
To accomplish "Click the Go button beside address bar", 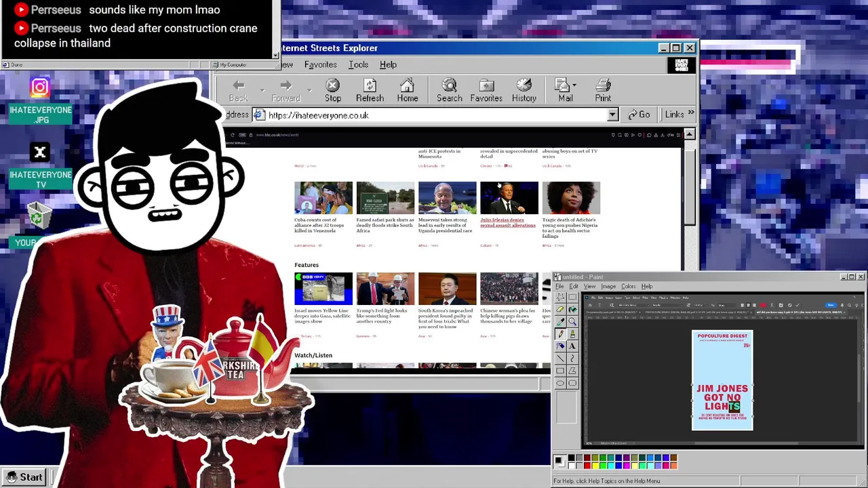I will coord(639,115).
